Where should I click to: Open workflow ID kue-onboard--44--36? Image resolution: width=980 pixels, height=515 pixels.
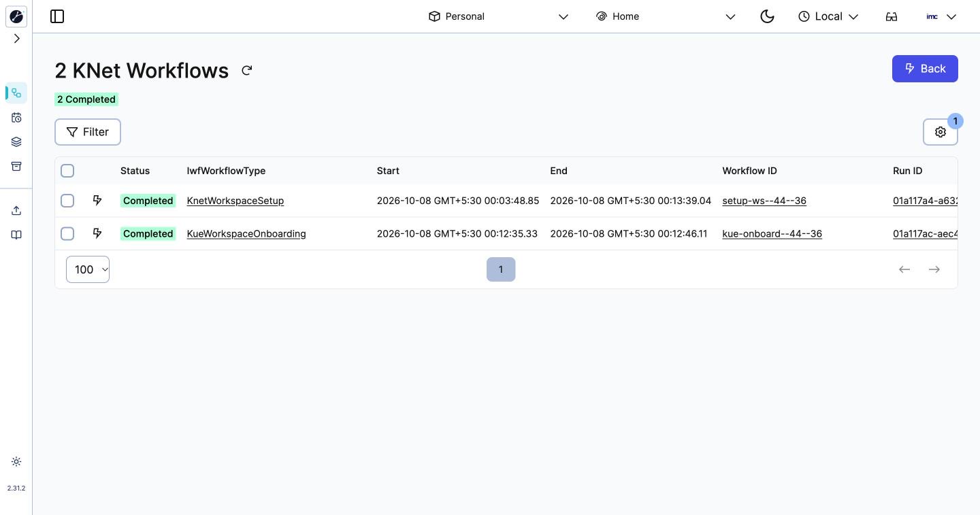pos(772,233)
